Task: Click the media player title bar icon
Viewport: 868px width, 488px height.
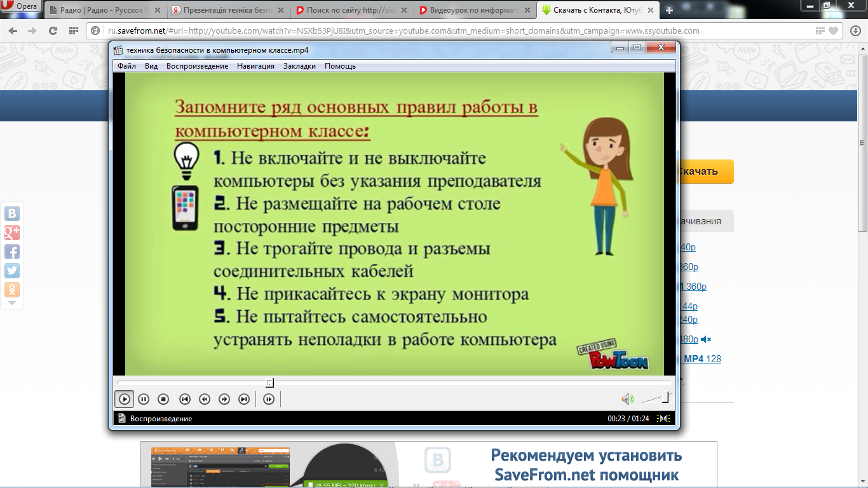Action: (118, 50)
